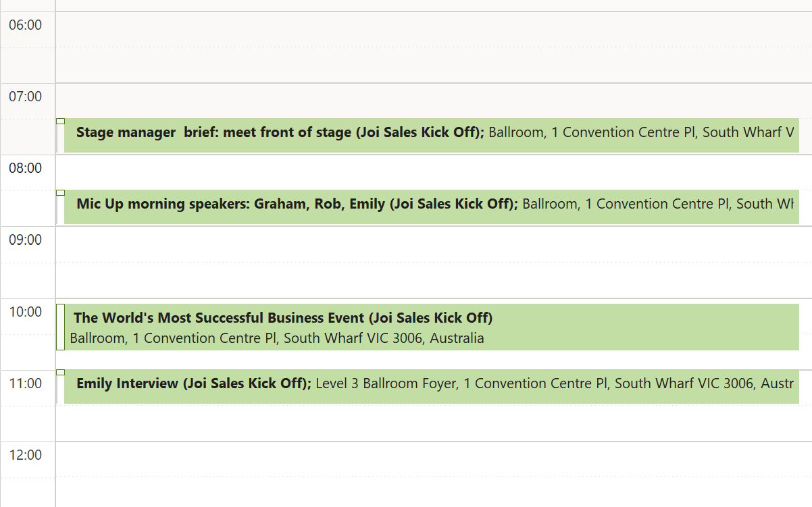The image size is (812, 507).
Task: Click the small handle on Emily Interview event
Action: tap(61, 373)
